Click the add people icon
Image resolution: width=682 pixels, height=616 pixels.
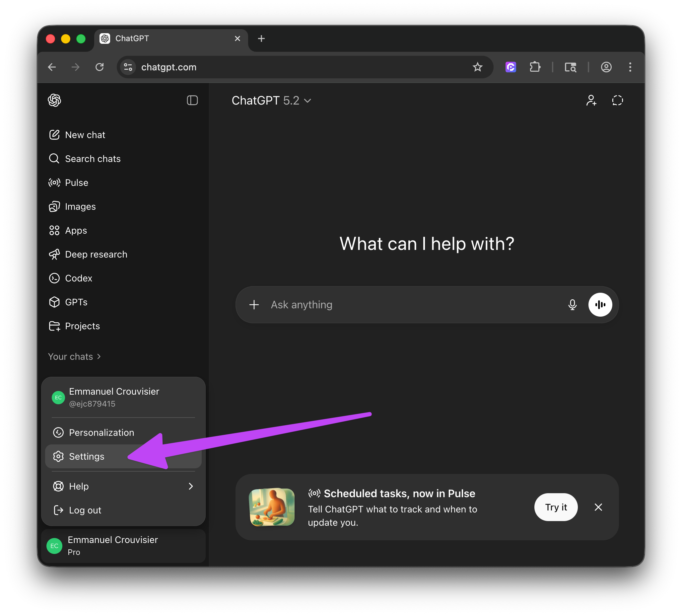[x=591, y=100]
